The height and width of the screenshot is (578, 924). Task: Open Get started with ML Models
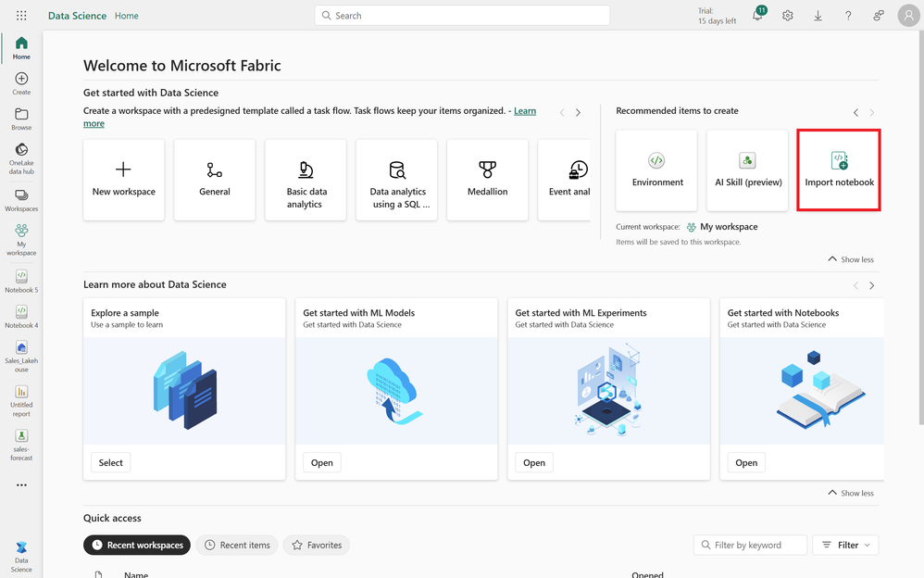point(322,462)
